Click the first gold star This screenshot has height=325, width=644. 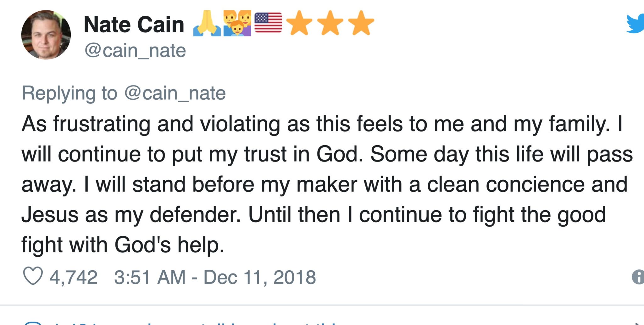[x=299, y=23]
